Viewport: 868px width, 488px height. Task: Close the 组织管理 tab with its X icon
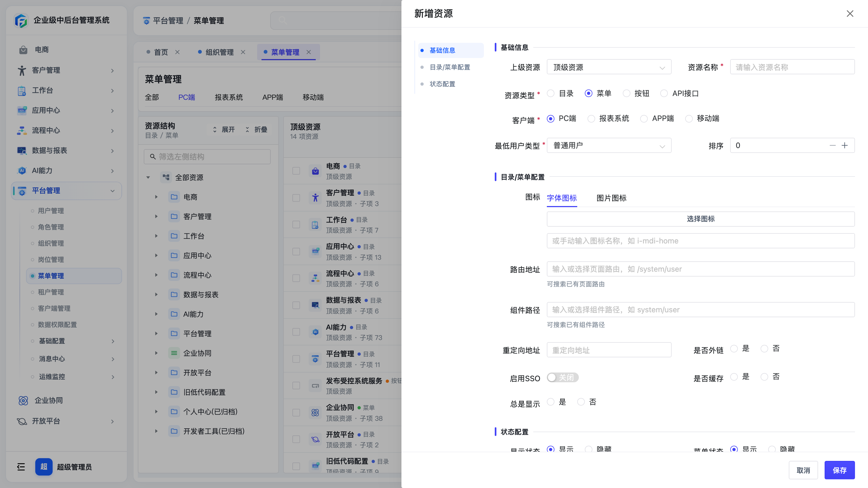243,52
